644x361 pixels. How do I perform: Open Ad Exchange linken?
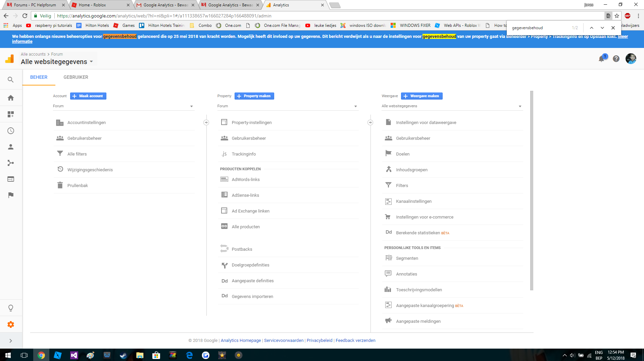pyautogui.click(x=288, y=211)
